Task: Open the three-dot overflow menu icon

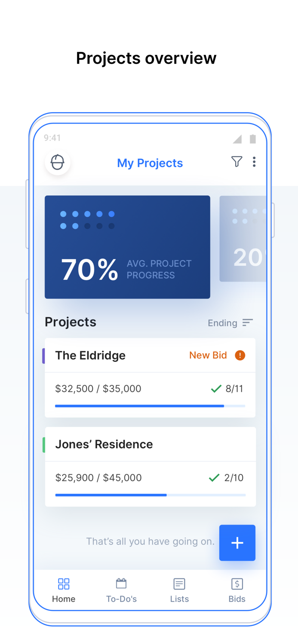Action: coord(254,161)
